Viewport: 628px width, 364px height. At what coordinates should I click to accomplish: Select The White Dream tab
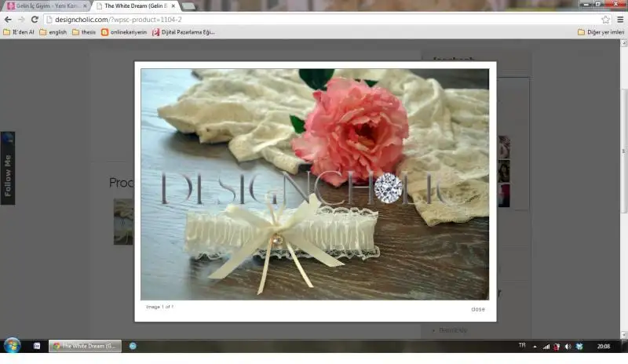coord(135,5)
